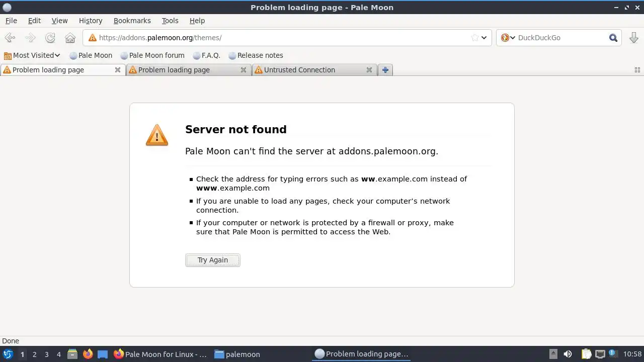Image resolution: width=644 pixels, height=362 pixels.
Task: Open the Release notes bookmark
Action: click(x=256, y=55)
